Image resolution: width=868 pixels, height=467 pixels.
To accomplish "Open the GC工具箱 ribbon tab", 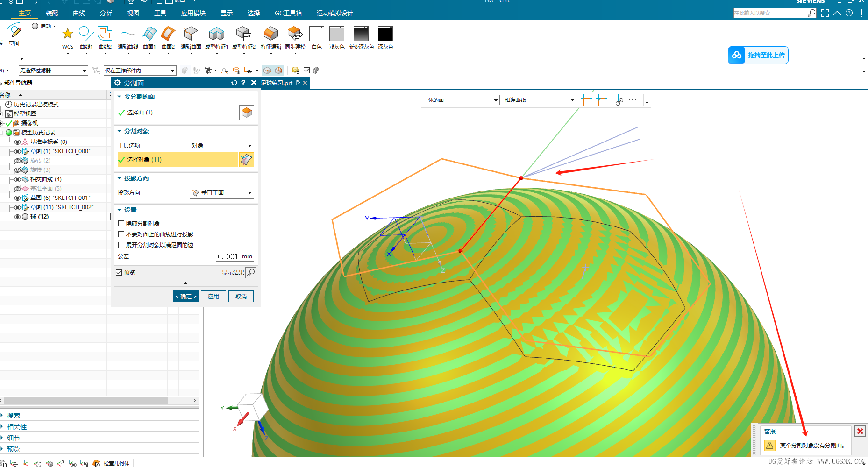I will (288, 13).
